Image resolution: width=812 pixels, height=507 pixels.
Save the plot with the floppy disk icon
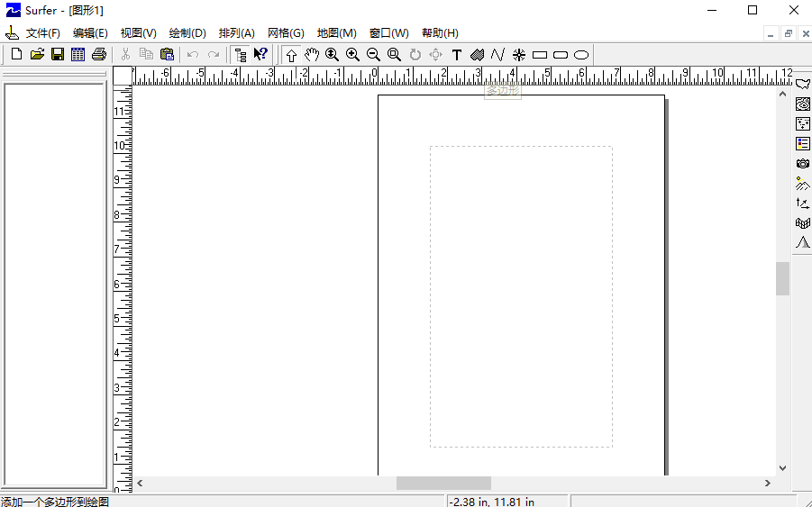(x=58, y=54)
